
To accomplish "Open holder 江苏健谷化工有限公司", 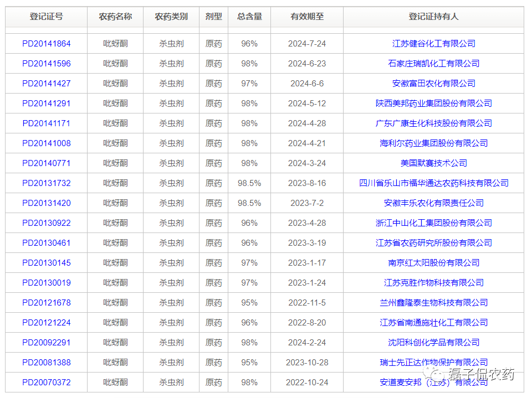I will click(433, 44).
